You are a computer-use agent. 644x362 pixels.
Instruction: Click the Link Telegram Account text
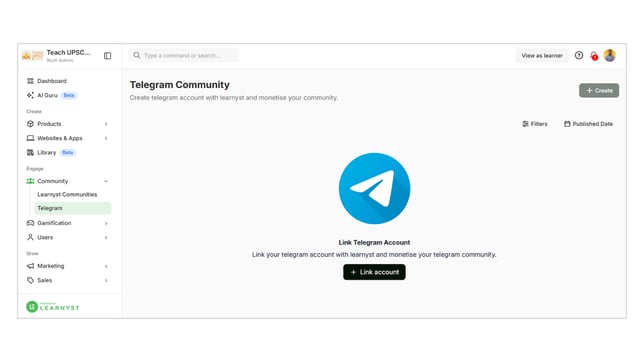374,242
